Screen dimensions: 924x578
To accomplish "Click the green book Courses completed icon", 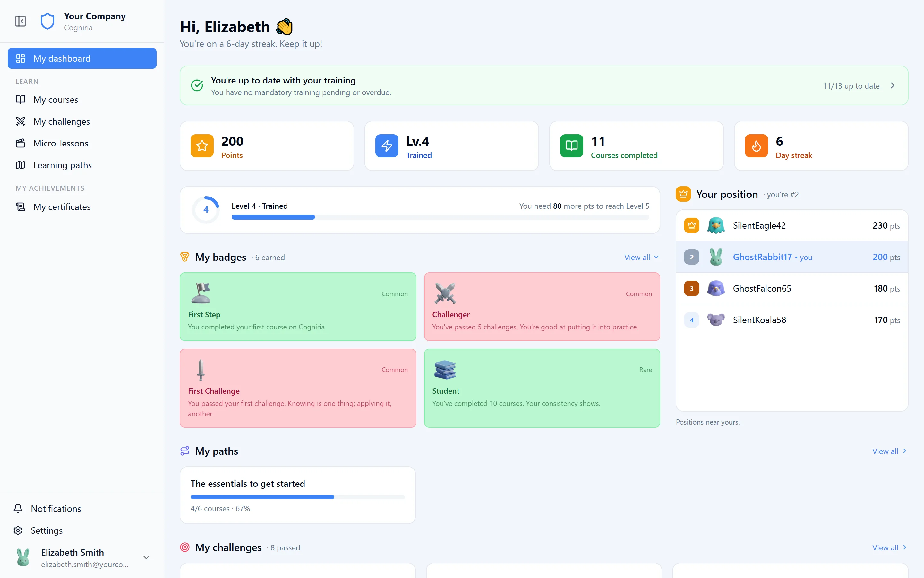I will (572, 146).
